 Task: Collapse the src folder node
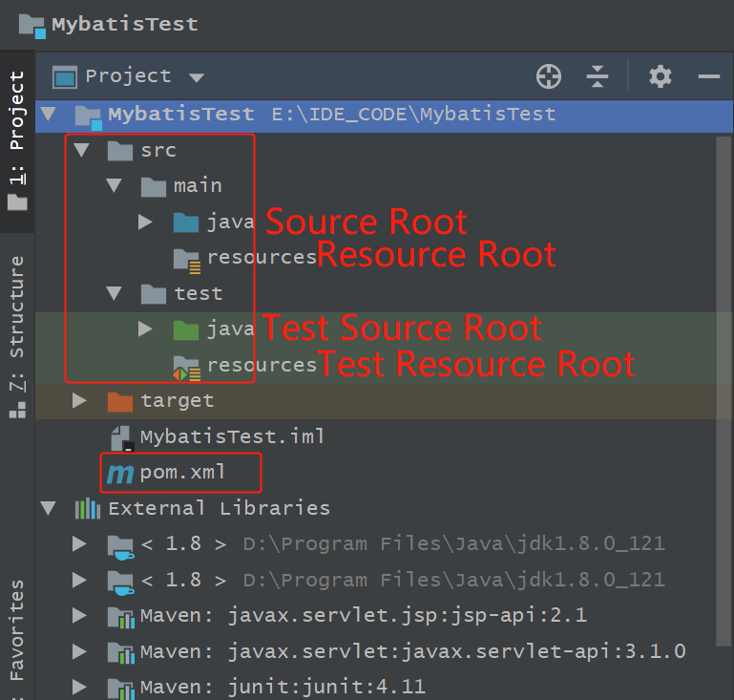pyautogui.click(x=80, y=150)
